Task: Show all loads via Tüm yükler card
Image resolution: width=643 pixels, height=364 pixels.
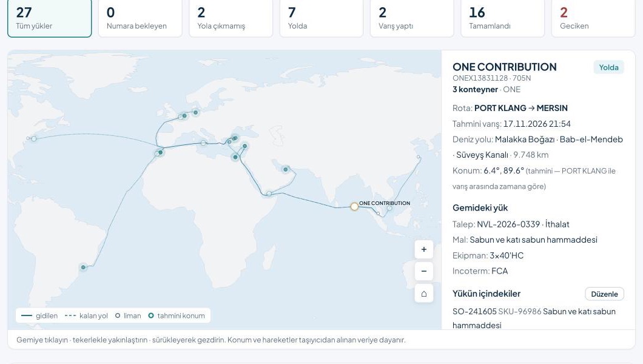Action: [x=50, y=18]
